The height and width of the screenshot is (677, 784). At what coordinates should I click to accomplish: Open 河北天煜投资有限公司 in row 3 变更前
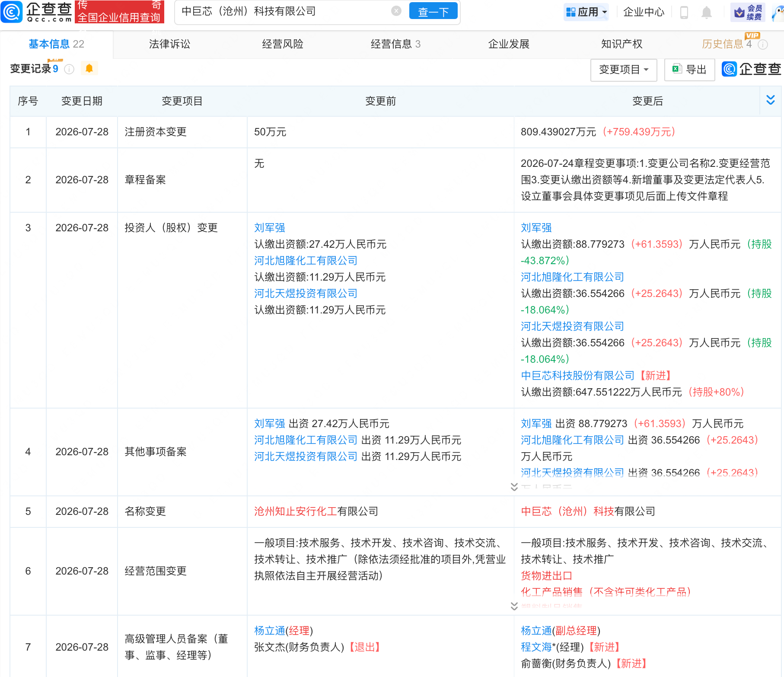306,294
